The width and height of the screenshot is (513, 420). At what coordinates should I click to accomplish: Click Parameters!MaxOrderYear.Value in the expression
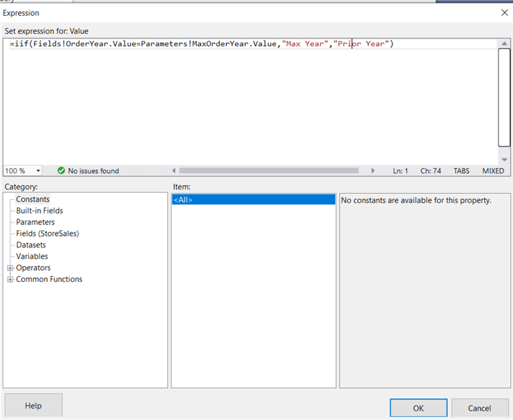pyautogui.click(x=209, y=44)
